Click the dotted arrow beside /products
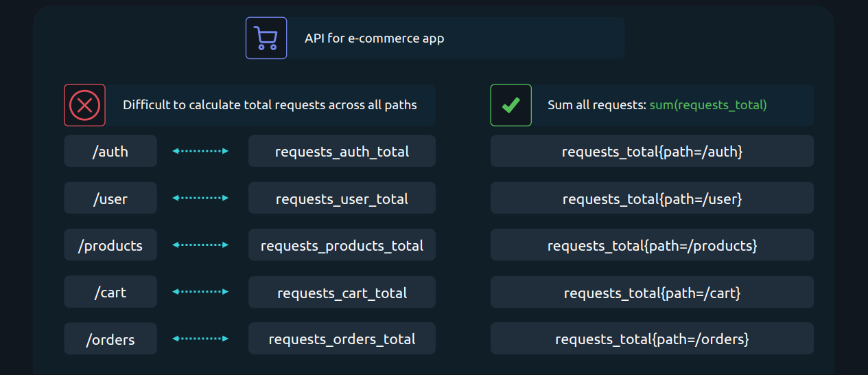This screenshot has height=375, width=868. 200,245
